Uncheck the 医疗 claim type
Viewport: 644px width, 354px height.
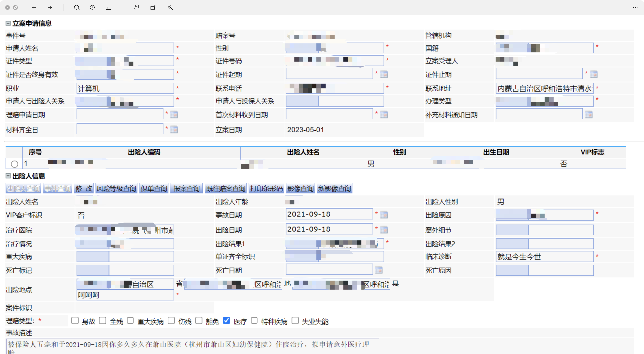[x=227, y=320]
